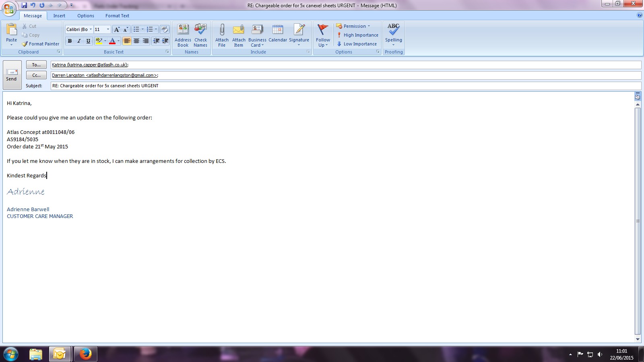Apply the red font color swatch
This screenshot has width=644, height=362.
coord(112,41)
